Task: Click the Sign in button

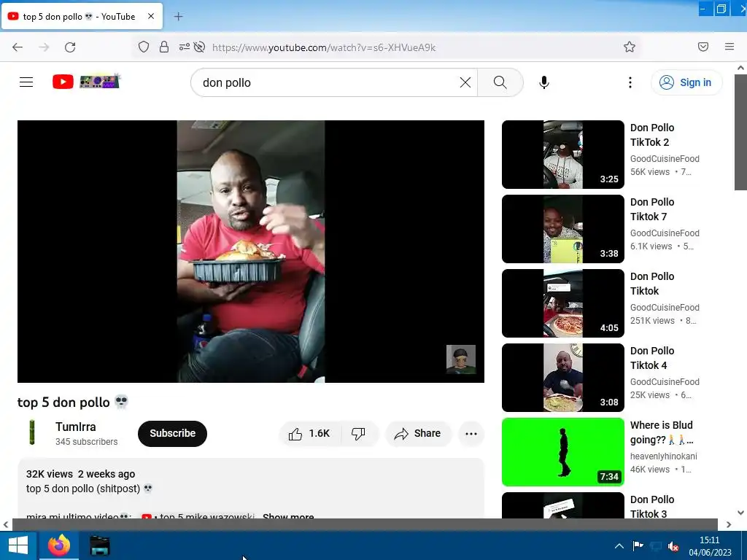Action: coord(686,82)
